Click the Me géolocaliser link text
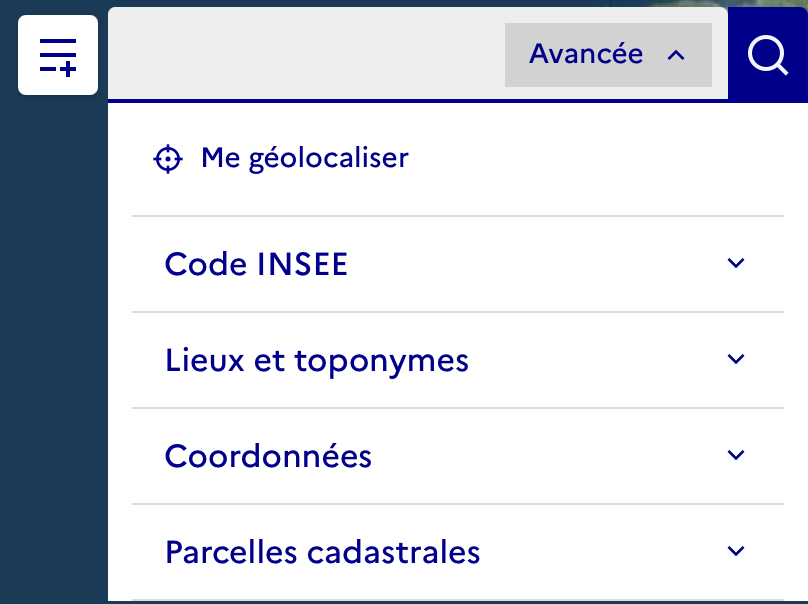The height and width of the screenshot is (604, 808). coord(305,158)
